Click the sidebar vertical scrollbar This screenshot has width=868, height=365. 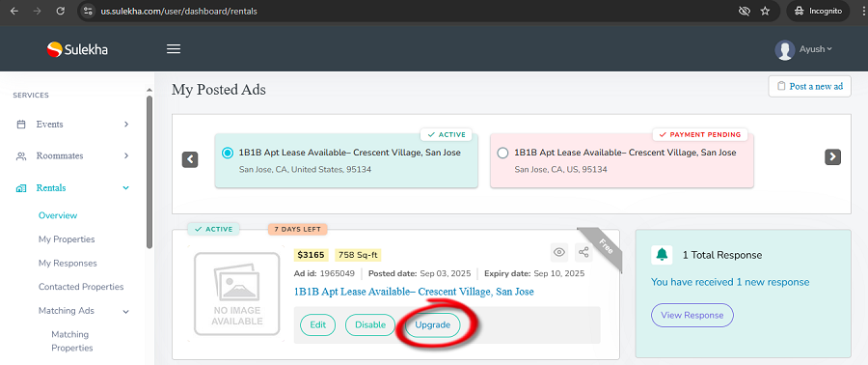[x=149, y=172]
